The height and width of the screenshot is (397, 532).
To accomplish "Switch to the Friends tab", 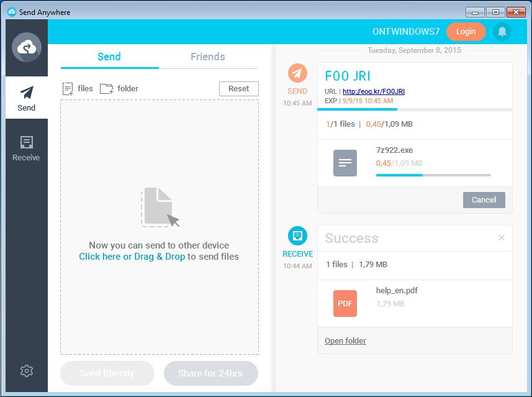I will tap(207, 57).
